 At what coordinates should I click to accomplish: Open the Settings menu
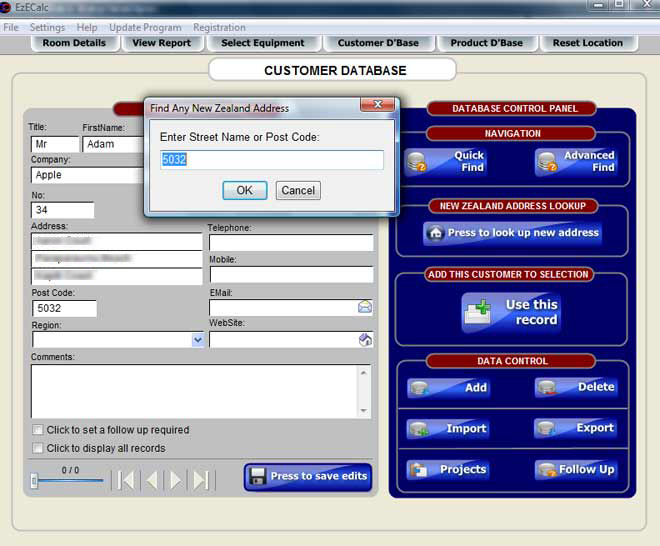(x=47, y=27)
